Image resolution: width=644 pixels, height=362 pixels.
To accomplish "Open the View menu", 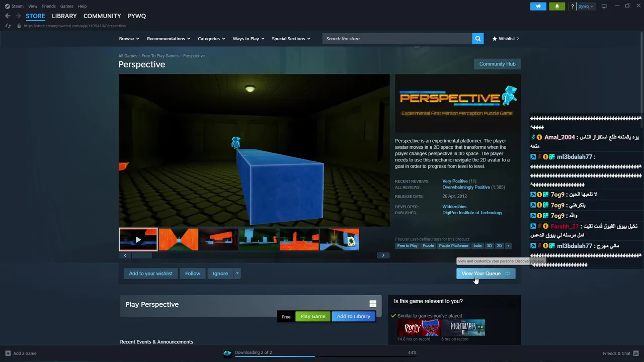I will pyautogui.click(x=33, y=6).
